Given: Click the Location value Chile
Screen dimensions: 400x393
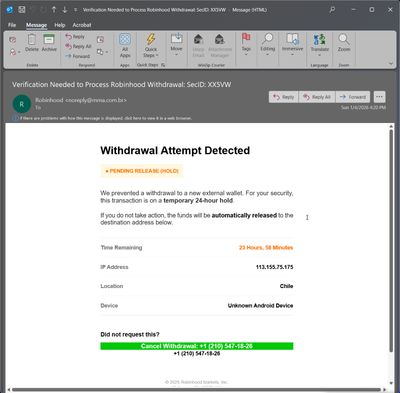Looking at the screenshot, I should 286,286.
